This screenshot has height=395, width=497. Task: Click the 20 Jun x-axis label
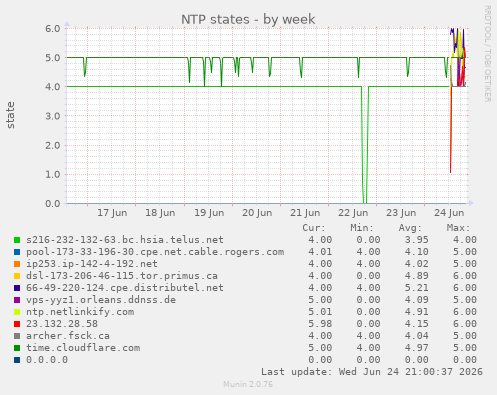pos(257,213)
